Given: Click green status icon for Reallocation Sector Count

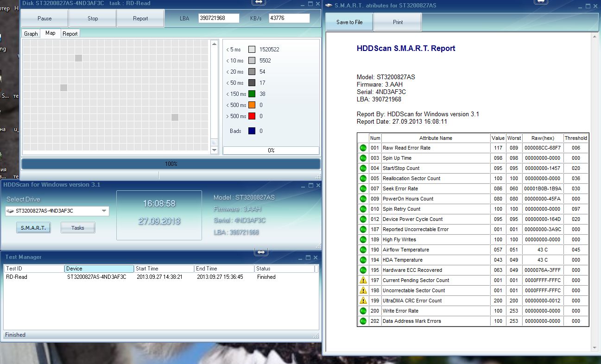Looking at the screenshot, I should click(363, 179).
